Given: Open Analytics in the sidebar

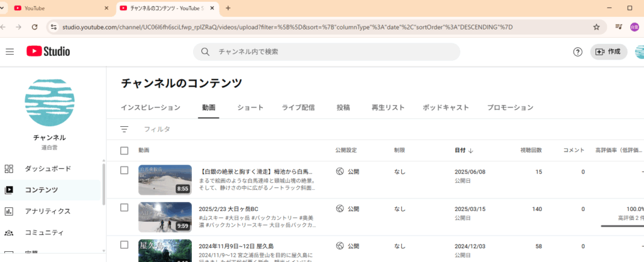Looking at the screenshot, I should [47, 211].
